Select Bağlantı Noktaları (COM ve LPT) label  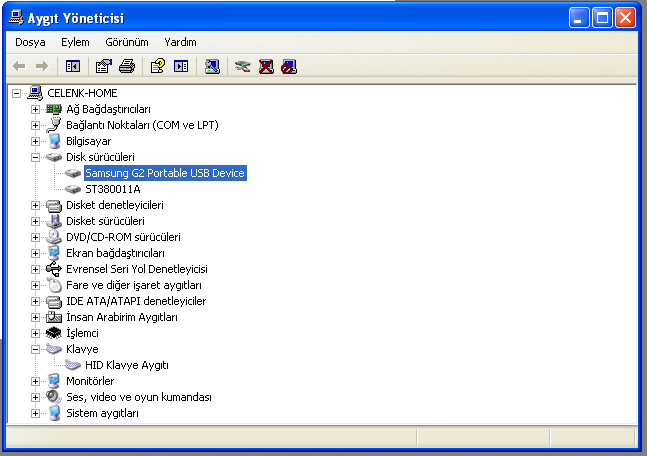coord(142,125)
